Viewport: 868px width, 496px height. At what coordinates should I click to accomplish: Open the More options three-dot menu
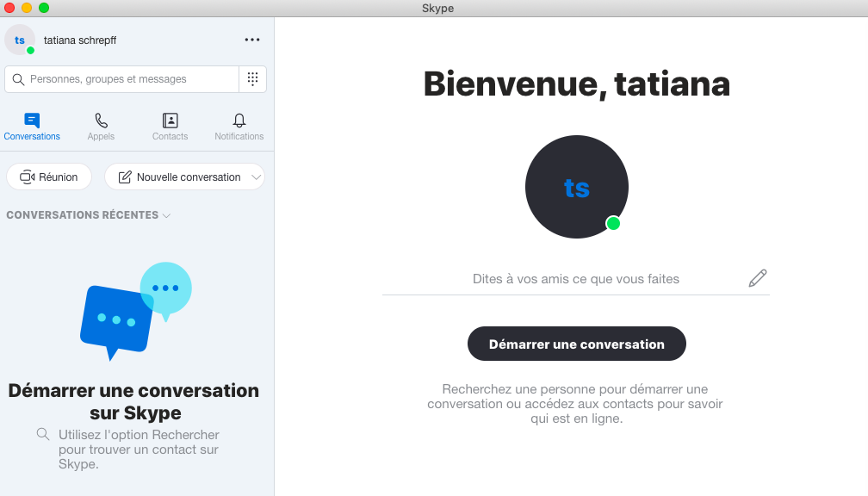(x=251, y=40)
